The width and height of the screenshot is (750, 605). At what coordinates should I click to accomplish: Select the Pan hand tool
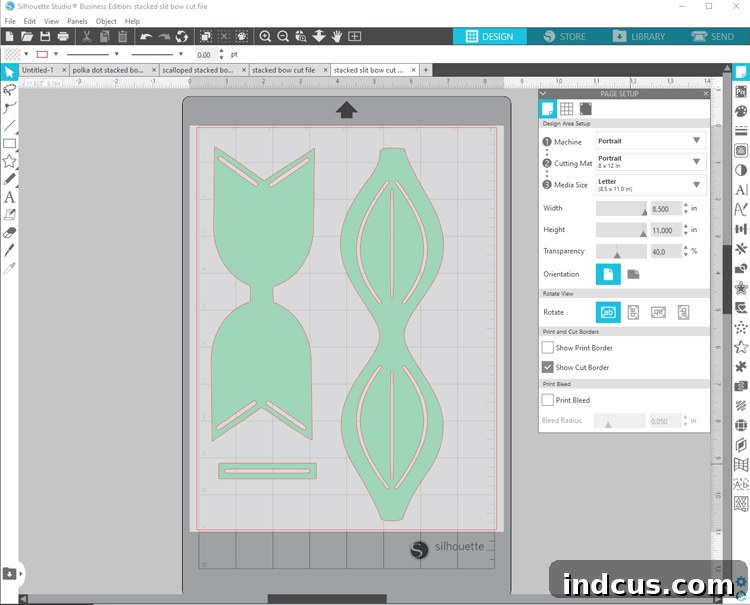[x=337, y=36]
